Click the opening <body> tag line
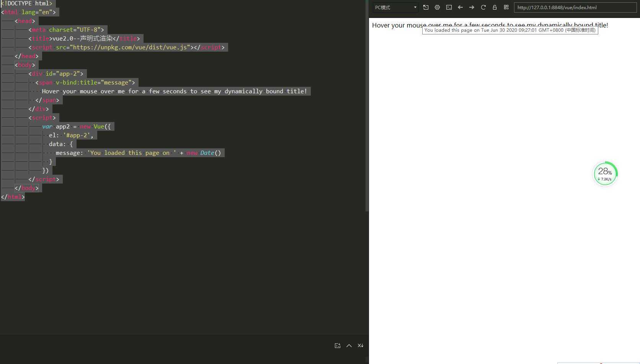 [x=25, y=65]
